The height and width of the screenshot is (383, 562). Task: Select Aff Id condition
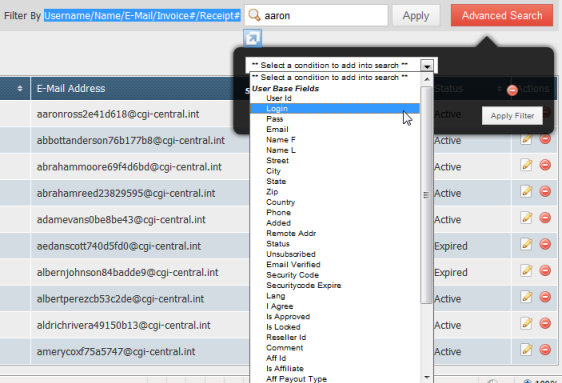click(335, 358)
